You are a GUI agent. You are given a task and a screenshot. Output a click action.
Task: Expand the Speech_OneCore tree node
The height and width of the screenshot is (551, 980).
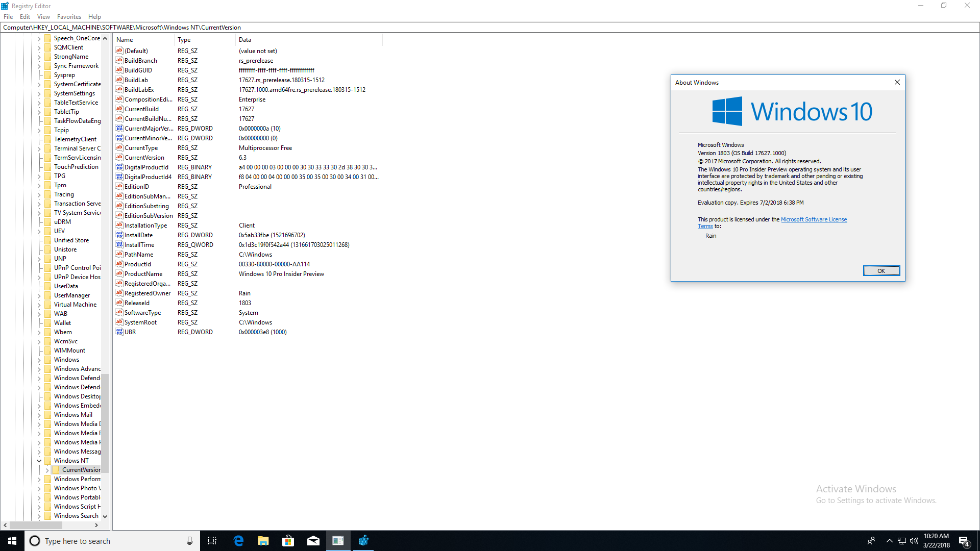tap(39, 38)
